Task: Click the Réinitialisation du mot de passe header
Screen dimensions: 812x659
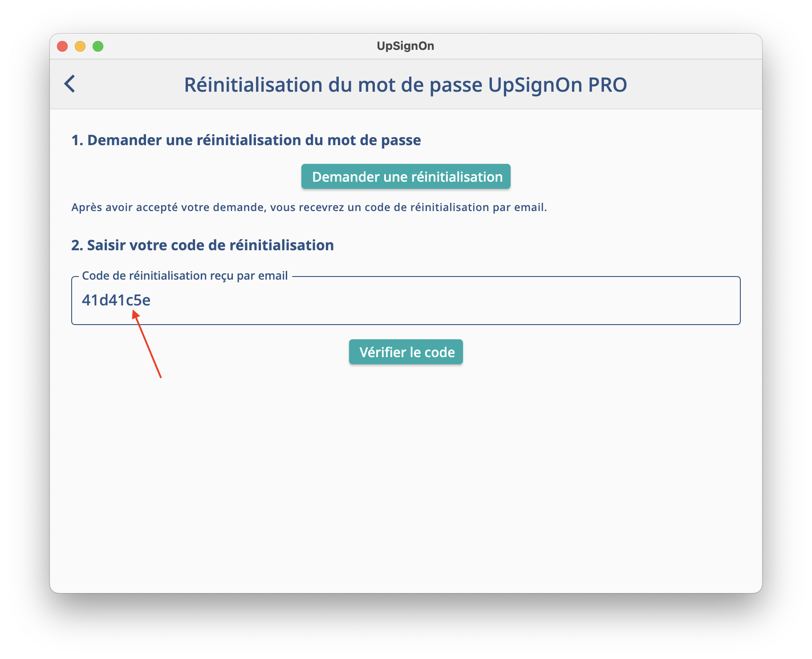Action: (405, 85)
